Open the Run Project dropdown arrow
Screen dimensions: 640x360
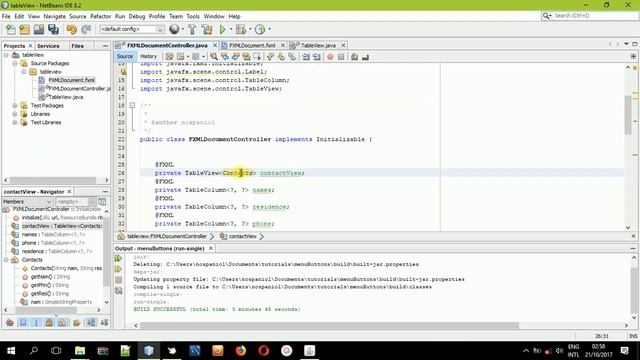(231, 29)
